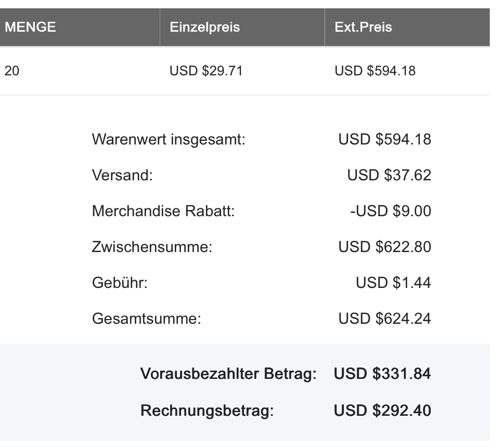Click discount amount -USD $9.00
The height and width of the screenshot is (448, 503).
click(x=391, y=211)
